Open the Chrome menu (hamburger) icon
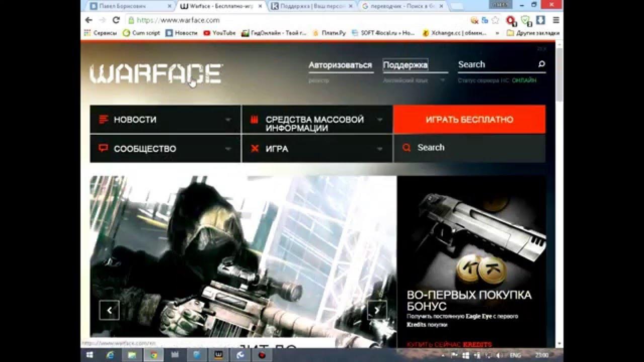 coord(556,20)
